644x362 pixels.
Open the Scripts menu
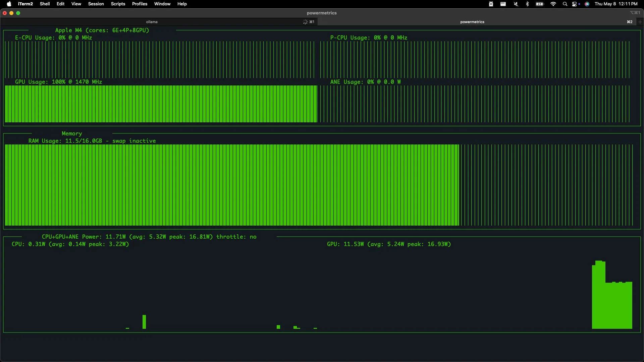118,4
